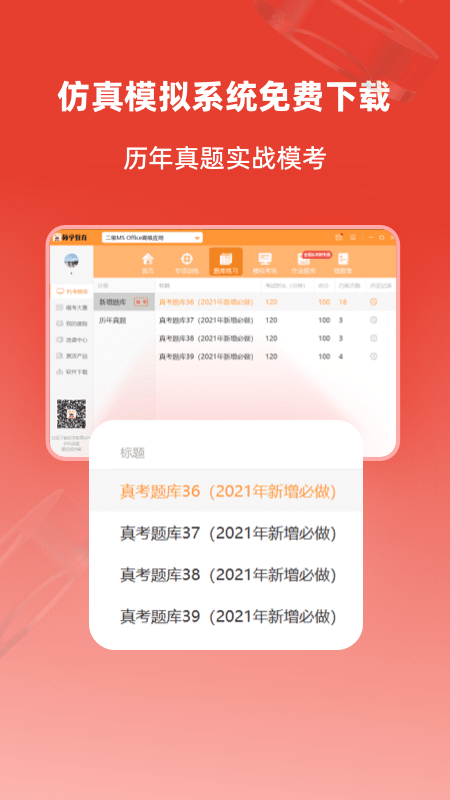Click the 总分 column header
This screenshot has width=450, height=800.
(x=323, y=286)
